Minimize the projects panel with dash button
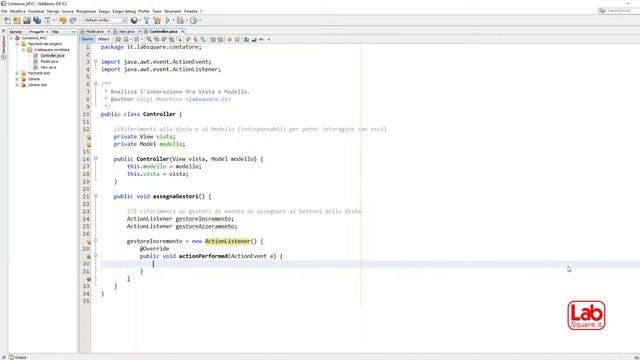This screenshot has width=640, height=360. [73, 31]
